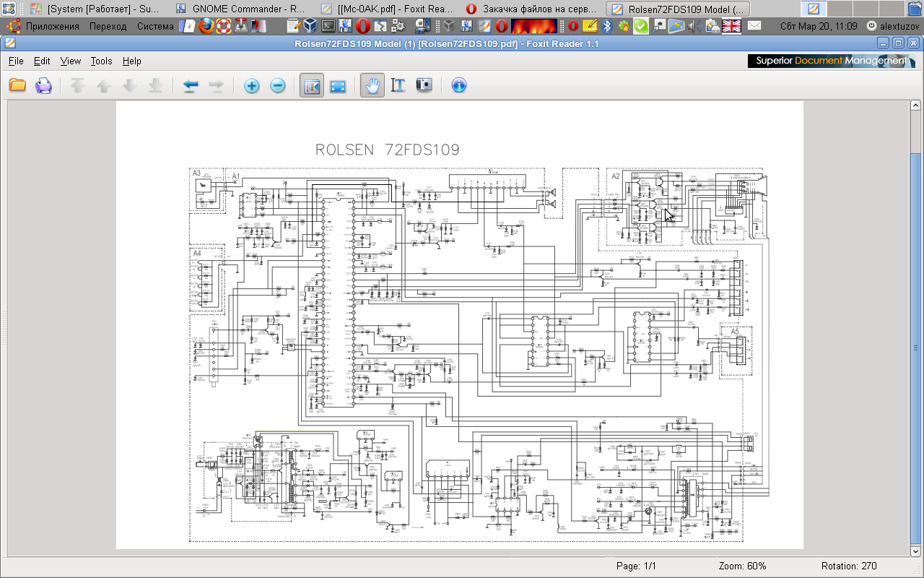Click the grey Next View forward arrow
Screen dimensions: 924x578
[x=216, y=85]
